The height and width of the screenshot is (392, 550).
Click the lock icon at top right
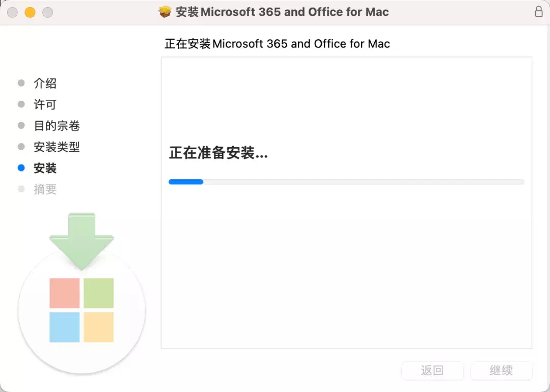coord(538,12)
